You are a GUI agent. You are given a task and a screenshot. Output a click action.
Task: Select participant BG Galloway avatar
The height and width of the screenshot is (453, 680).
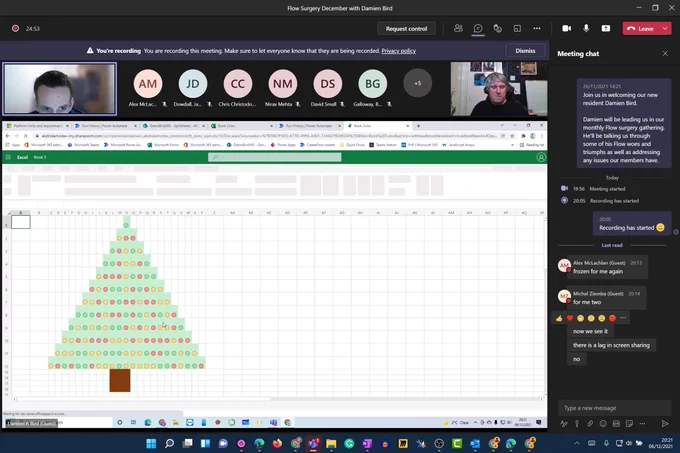[x=373, y=83]
